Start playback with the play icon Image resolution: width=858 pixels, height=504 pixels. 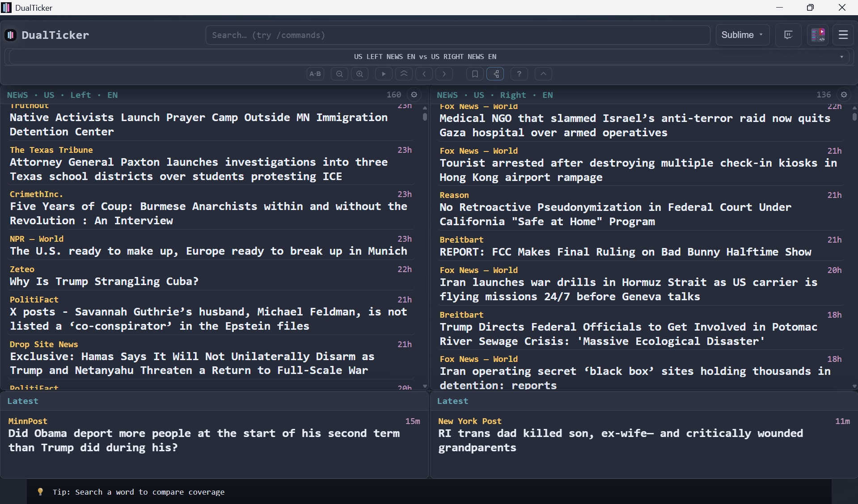point(383,74)
